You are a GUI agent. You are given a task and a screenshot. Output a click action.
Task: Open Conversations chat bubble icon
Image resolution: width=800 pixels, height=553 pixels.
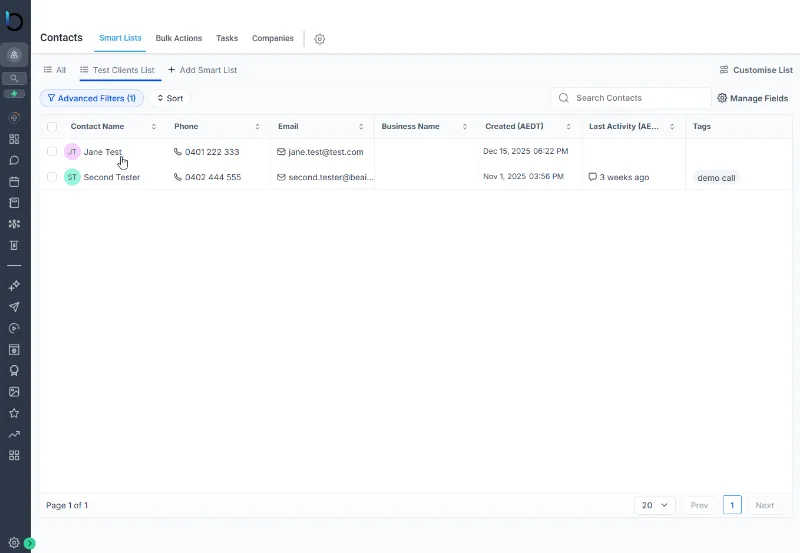14,160
